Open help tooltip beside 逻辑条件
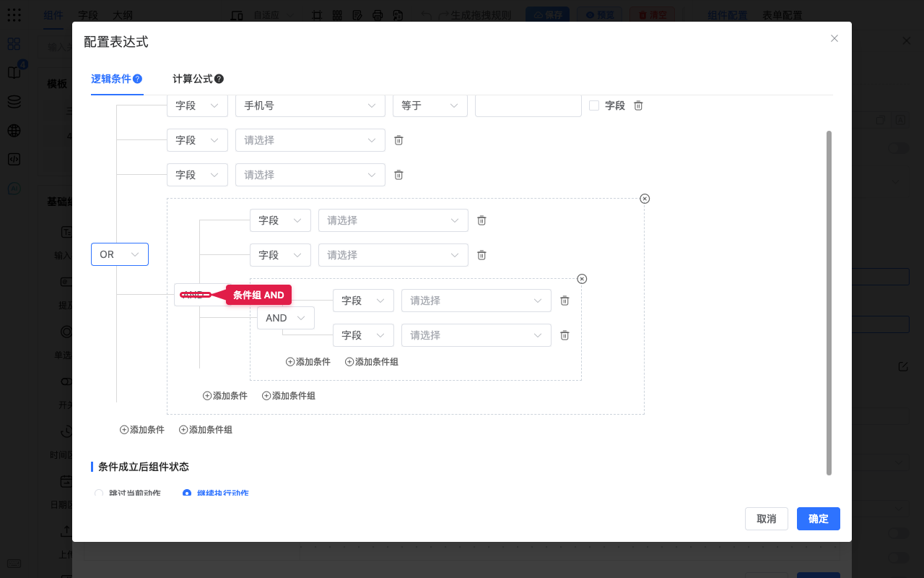Viewport: 924px width, 578px height. [x=137, y=79]
